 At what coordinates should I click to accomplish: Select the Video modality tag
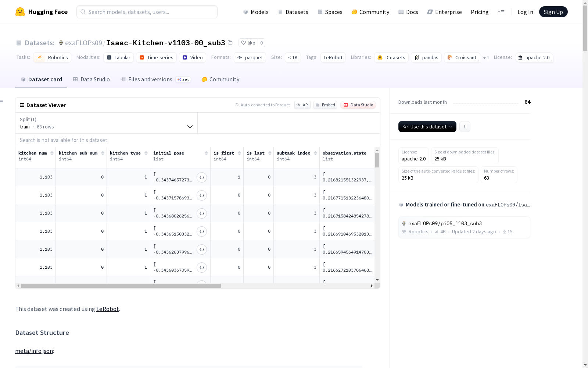193,57
